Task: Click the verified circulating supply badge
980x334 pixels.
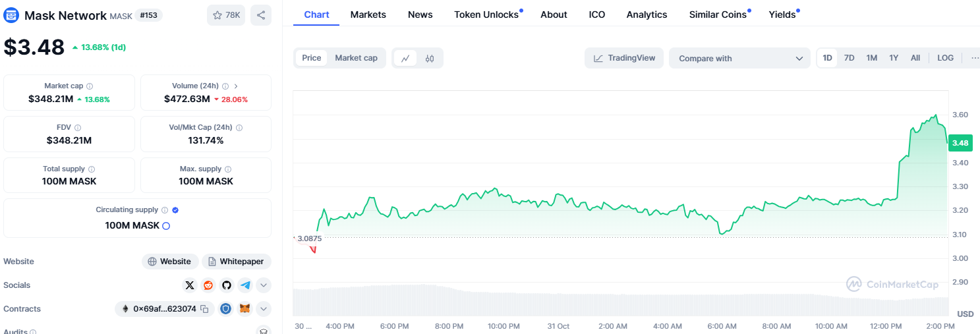Action: pyautogui.click(x=175, y=210)
